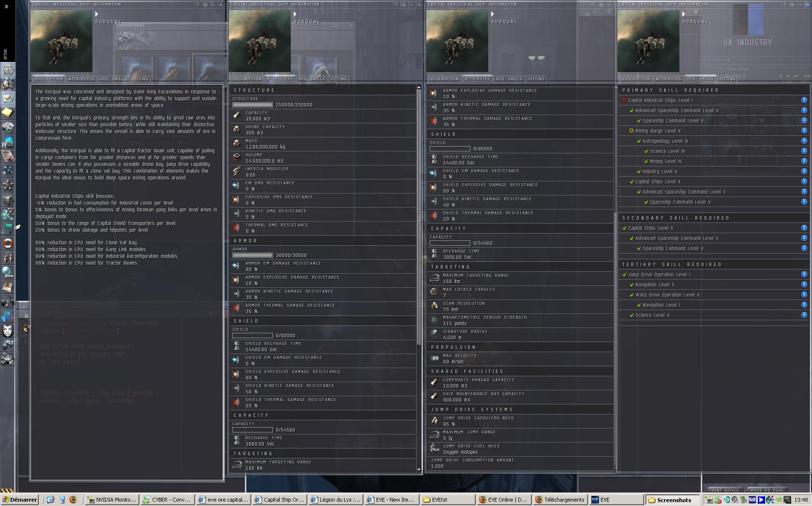
Task: Open Help via the lifebuoy sidebar icon
Action: click(8, 243)
